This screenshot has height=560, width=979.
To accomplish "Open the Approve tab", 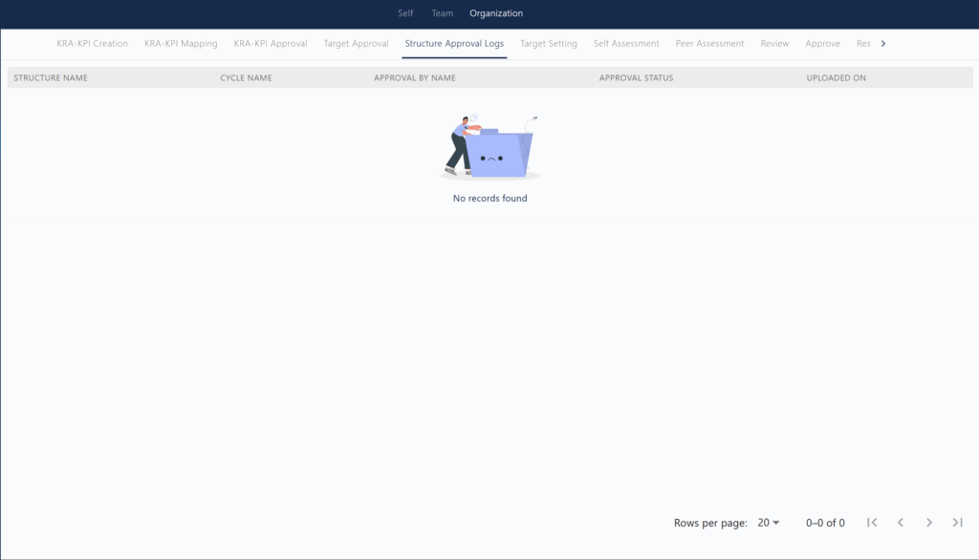I will (822, 44).
